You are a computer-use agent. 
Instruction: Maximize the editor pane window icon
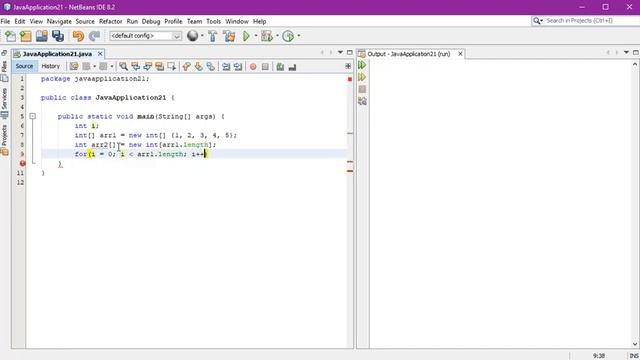point(349,52)
